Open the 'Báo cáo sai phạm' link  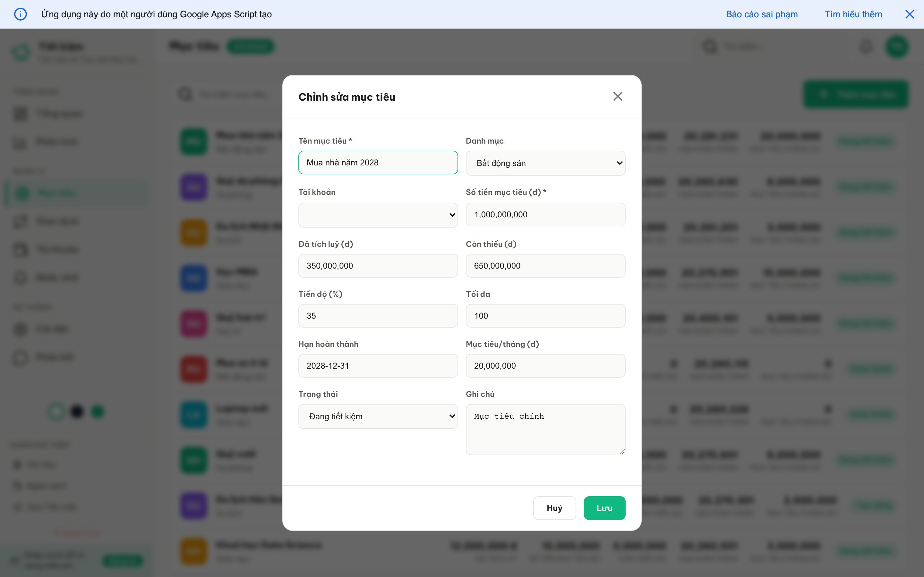click(761, 14)
